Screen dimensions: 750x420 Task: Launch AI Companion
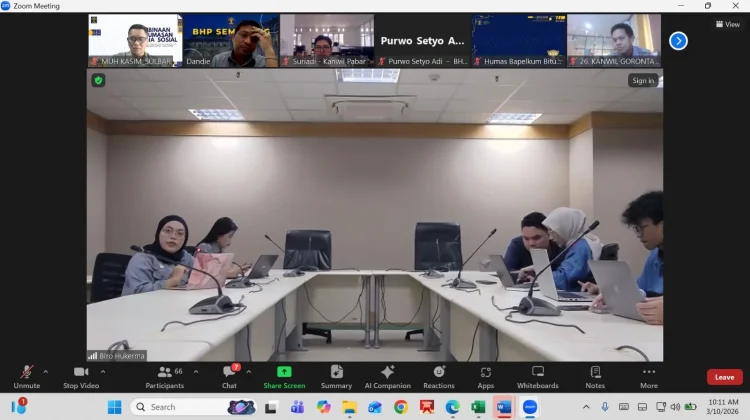[387, 376]
